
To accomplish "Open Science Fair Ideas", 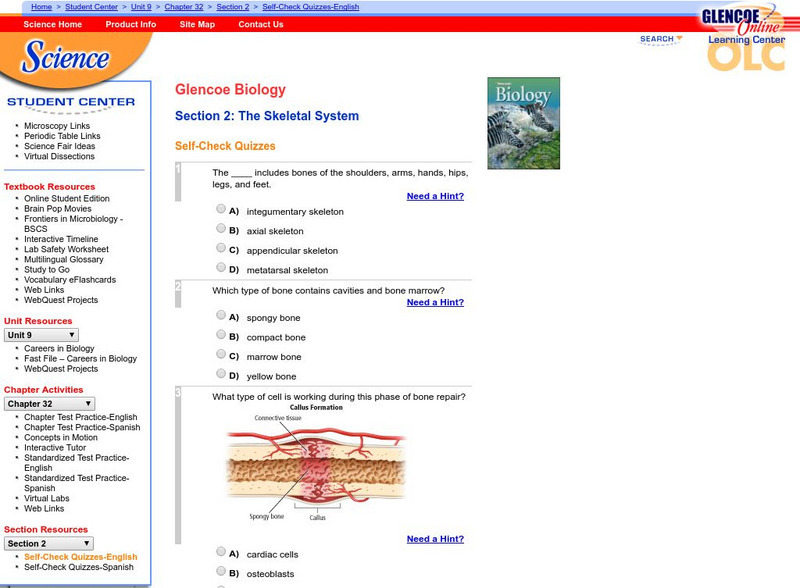I will pyautogui.click(x=60, y=146).
